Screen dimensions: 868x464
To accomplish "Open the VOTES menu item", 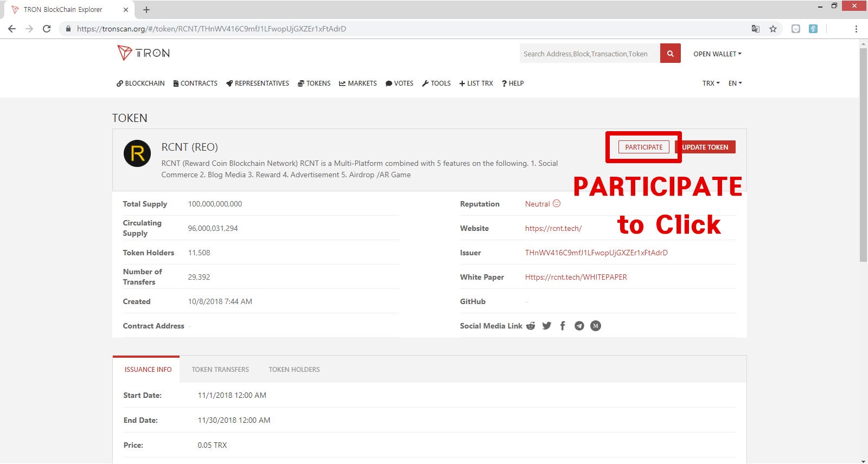I will 399,83.
